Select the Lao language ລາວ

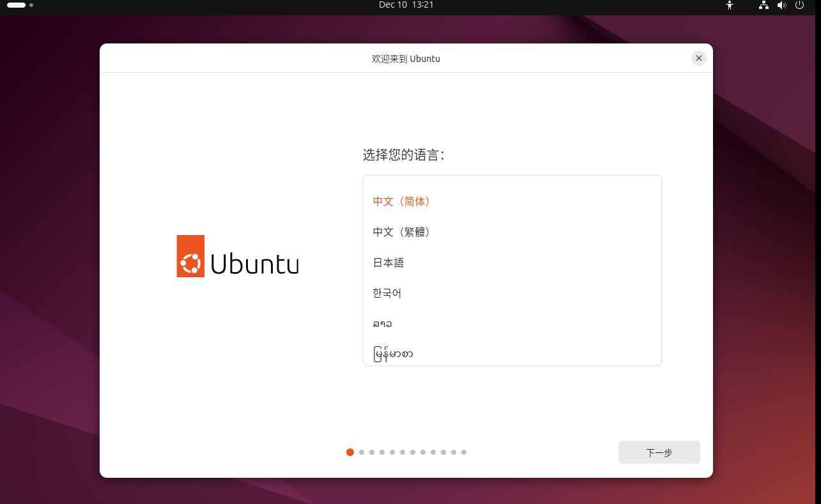[x=512, y=324]
